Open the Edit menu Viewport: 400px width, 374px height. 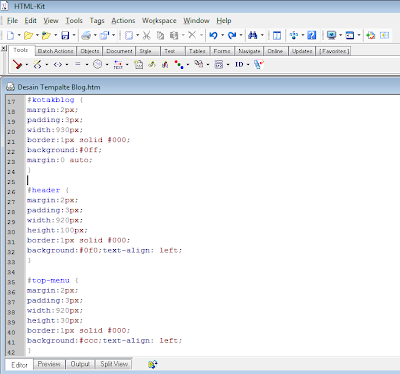[30, 21]
